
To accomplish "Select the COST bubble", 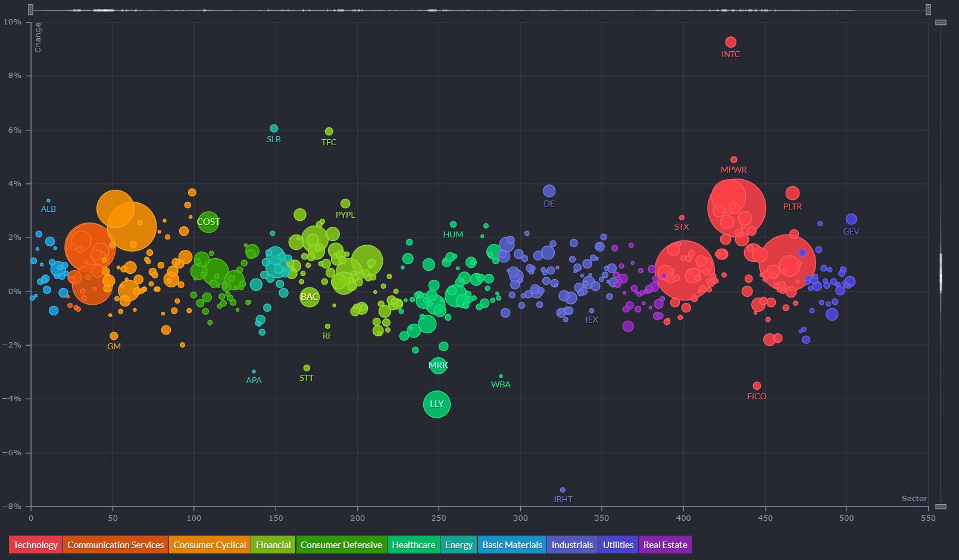I will point(208,222).
